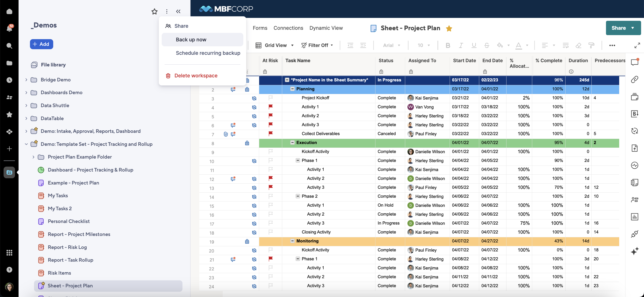Click the Bold formatting icon
This screenshot has width=644, height=297.
coord(448,46)
